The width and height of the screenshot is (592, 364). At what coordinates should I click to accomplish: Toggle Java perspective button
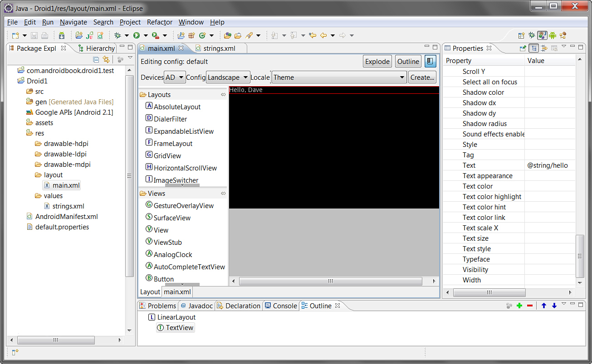pyautogui.click(x=542, y=35)
